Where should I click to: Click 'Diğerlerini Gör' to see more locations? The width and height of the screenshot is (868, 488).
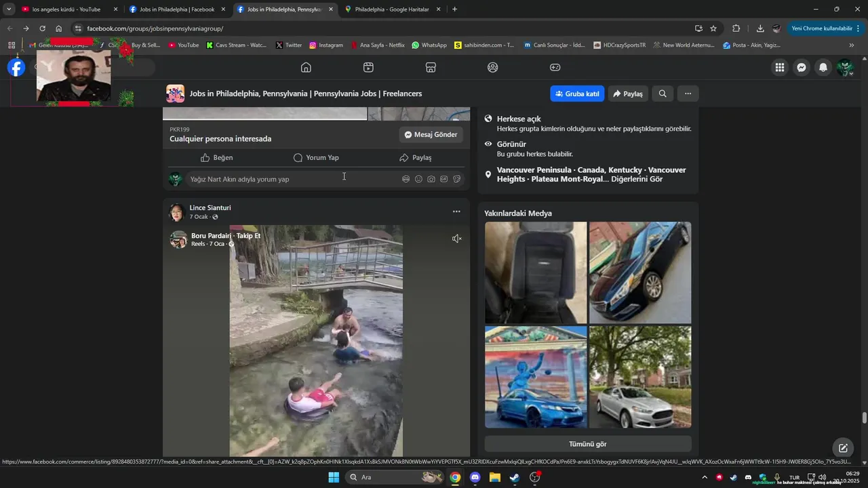point(637,179)
